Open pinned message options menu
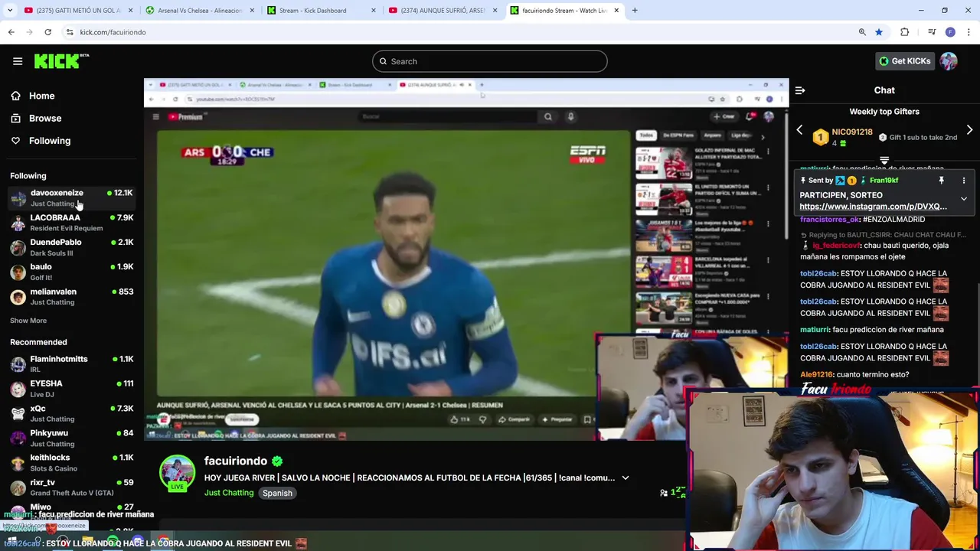This screenshot has width=980, height=551. click(x=964, y=181)
